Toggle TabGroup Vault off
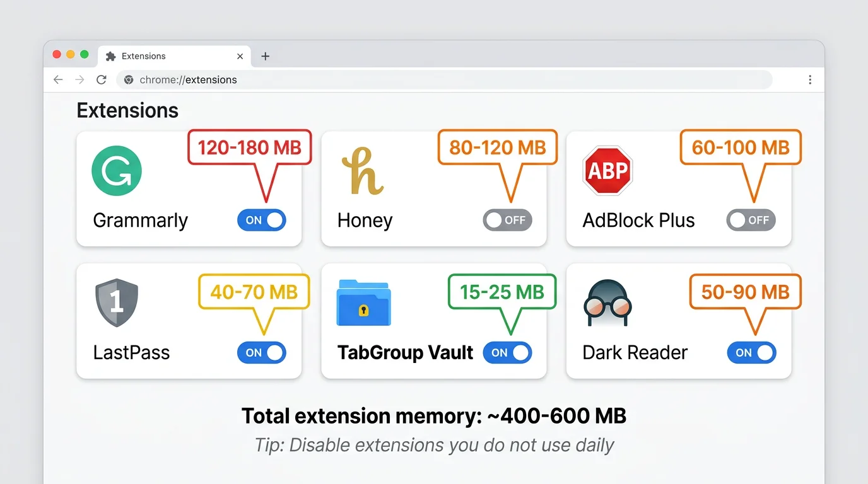This screenshot has width=868, height=484. click(507, 352)
